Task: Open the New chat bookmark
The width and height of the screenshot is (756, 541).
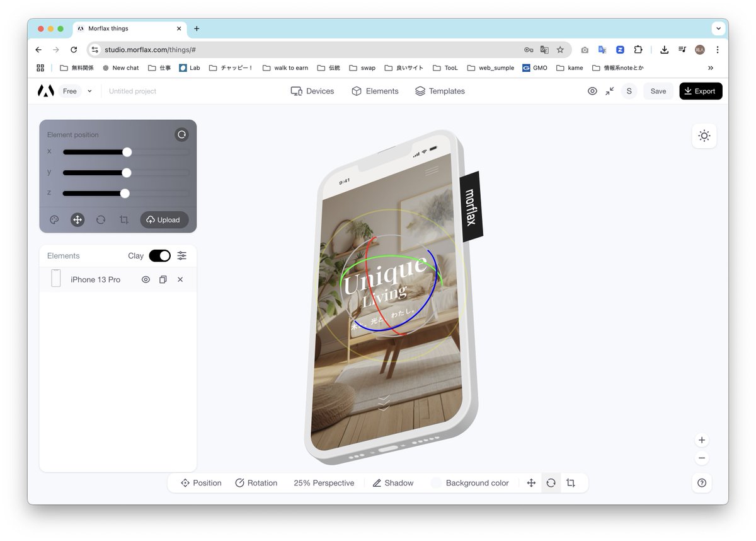Action: [120, 68]
